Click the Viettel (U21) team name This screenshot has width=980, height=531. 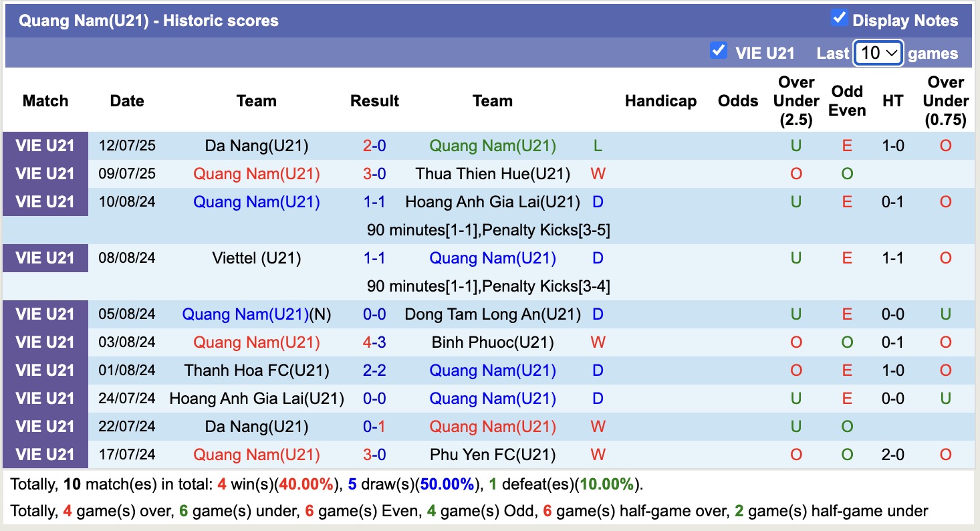coord(256,257)
